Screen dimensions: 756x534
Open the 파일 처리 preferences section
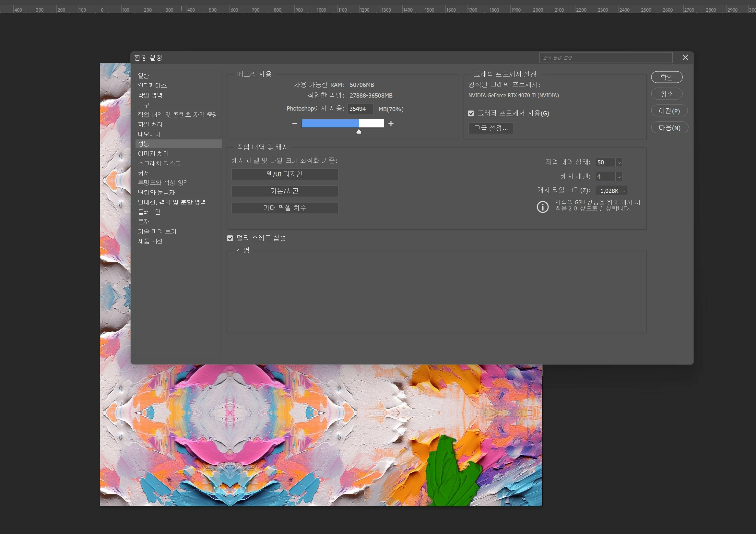[x=150, y=125]
